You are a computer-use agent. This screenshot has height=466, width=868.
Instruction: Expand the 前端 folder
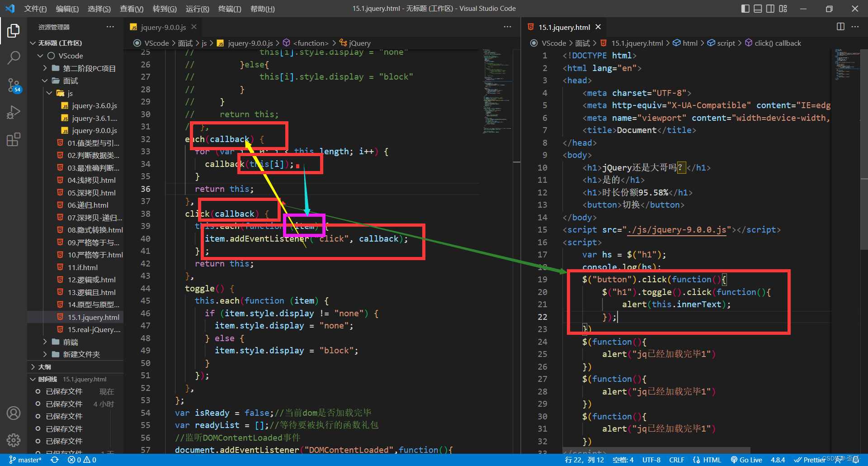(69, 342)
